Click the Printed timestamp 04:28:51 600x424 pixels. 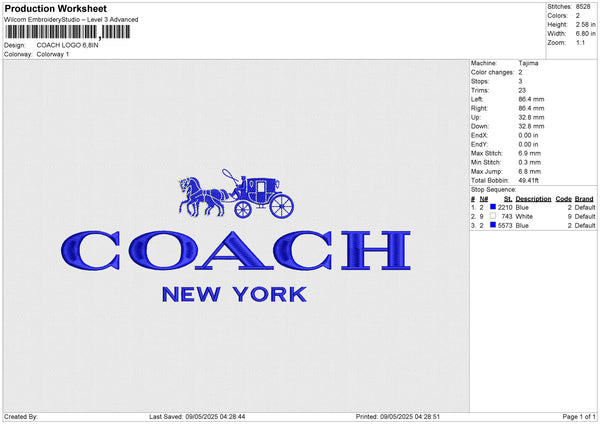tap(427, 416)
